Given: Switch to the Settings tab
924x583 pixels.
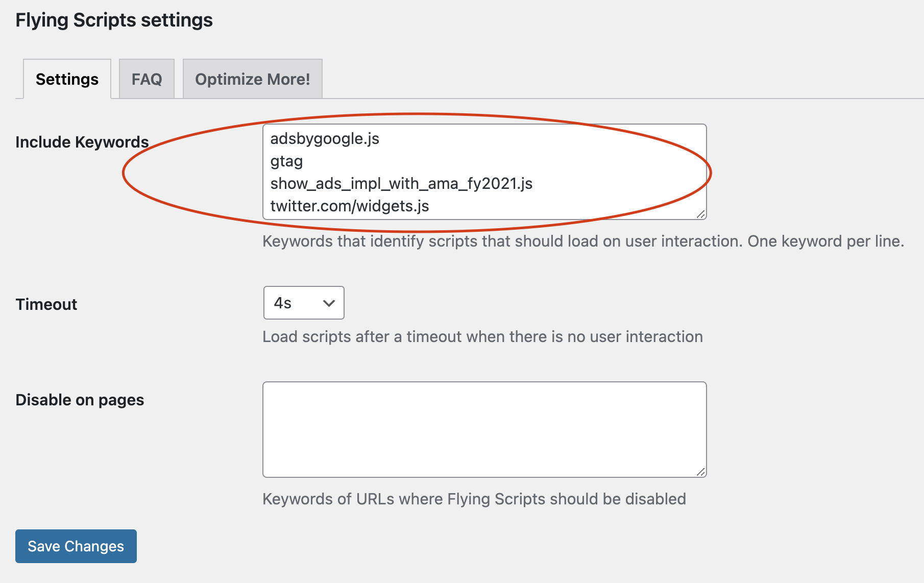Looking at the screenshot, I should pos(67,79).
